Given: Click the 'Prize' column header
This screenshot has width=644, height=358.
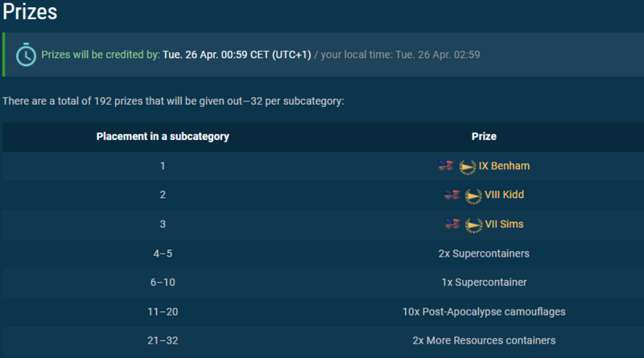Looking at the screenshot, I should (x=484, y=137).
